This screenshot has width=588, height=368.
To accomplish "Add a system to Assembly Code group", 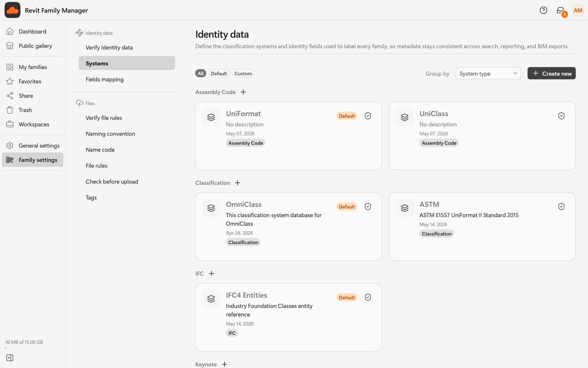I will point(243,92).
